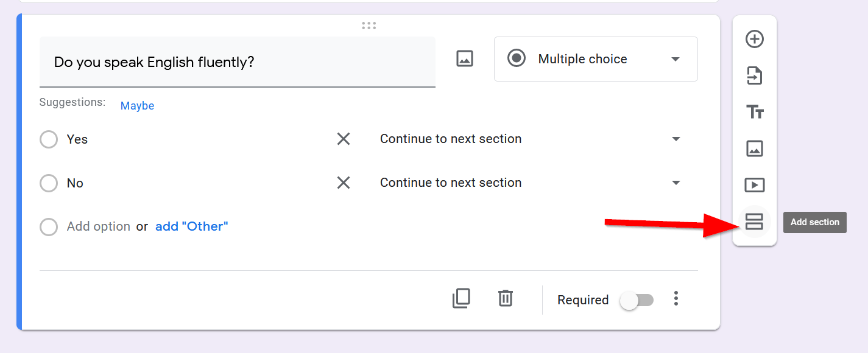Select the Yes radio button
868x353 pixels.
coord(49,139)
